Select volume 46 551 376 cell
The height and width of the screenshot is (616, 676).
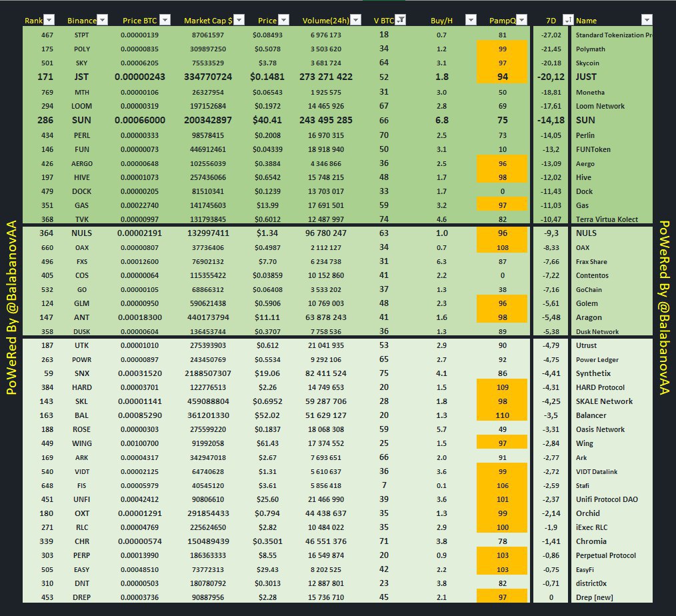pyautogui.click(x=326, y=541)
